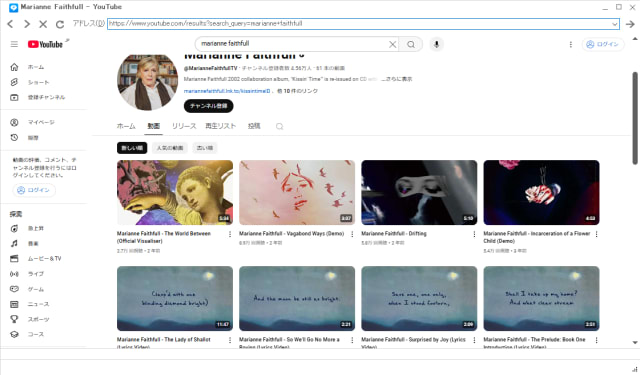Image resolution: width=640 pixels, height=375 pixels.
Task: Click the login button in top right
Action: [x=602, y=44]
